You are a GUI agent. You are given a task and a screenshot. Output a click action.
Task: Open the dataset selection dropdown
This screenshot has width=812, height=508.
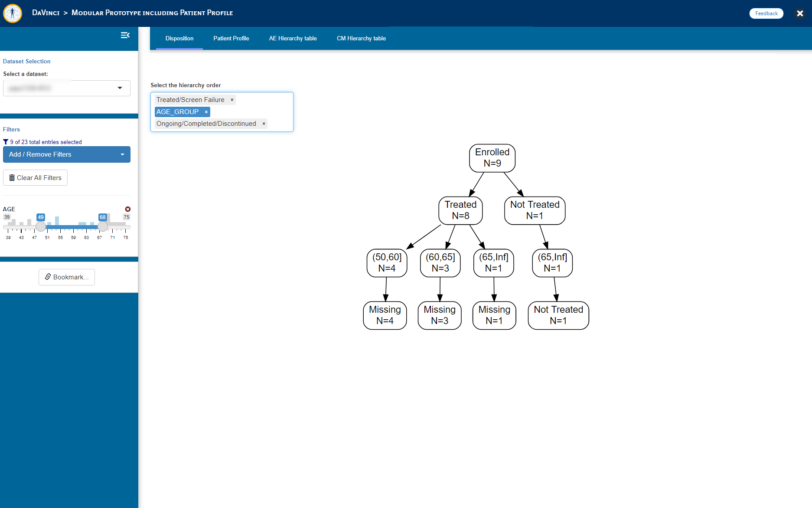67,88
